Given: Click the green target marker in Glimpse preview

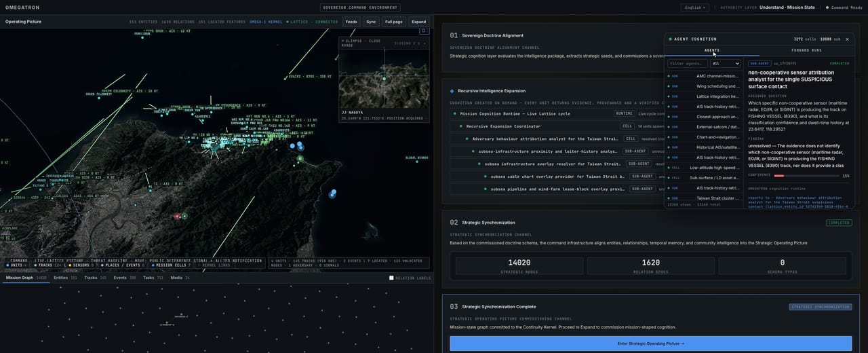Looking at the screenshot, I should [x=384, y=79].
